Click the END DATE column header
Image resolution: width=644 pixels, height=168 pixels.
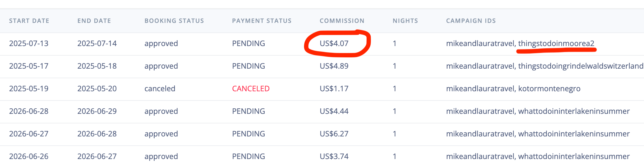click(x=94, y=21)
